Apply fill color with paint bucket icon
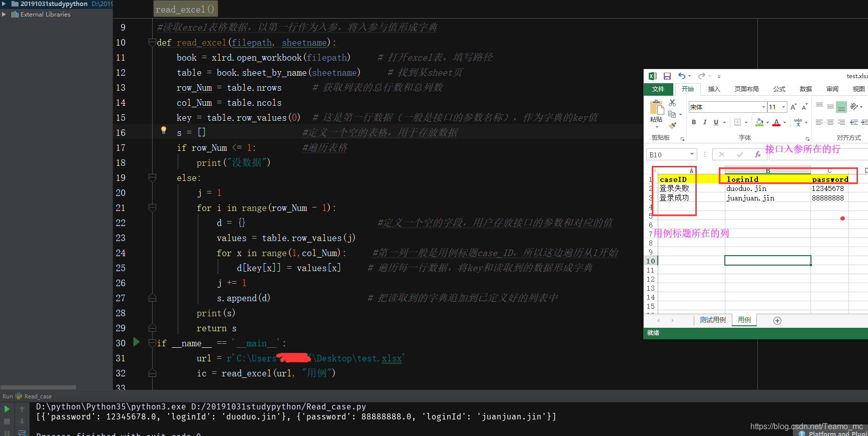Viewport: 868px width, 436px height. click(x=759, y=122)
